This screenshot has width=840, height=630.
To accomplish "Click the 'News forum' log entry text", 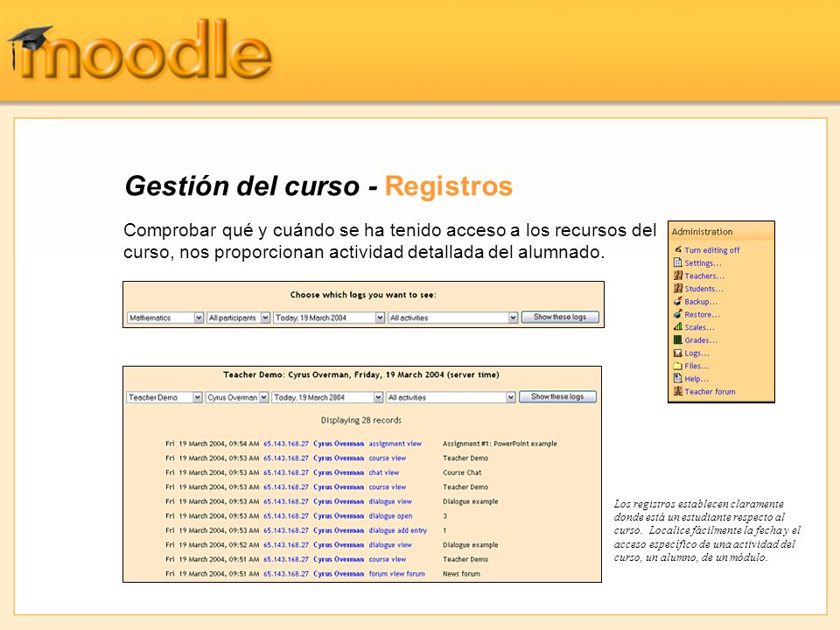I will 461,574.
